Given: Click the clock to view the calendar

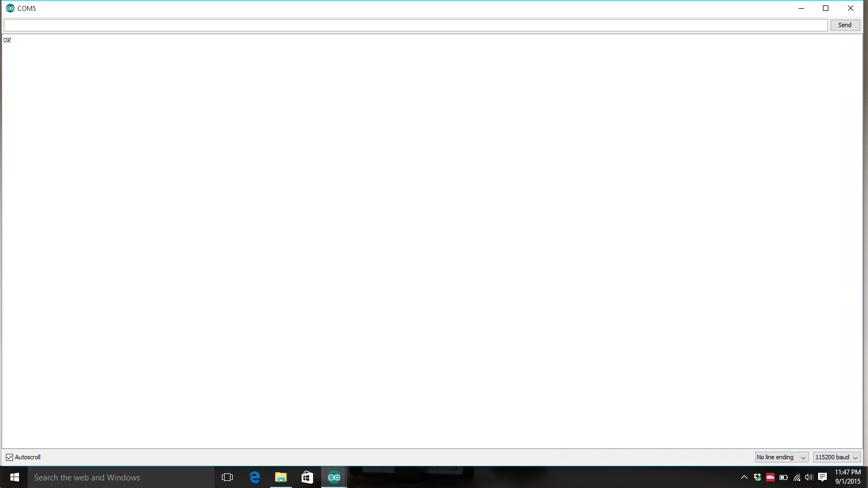Looking at the screenshot, I should pos(846,477).
